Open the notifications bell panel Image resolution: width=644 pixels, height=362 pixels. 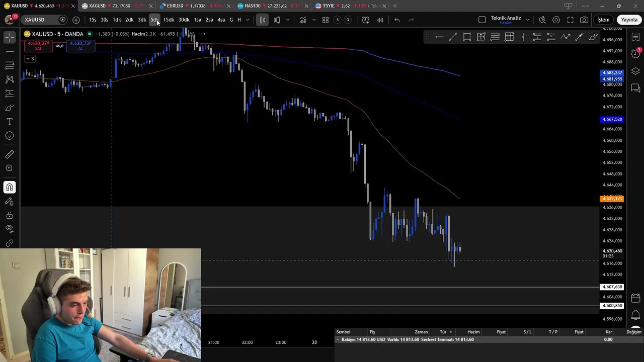click(635, 315)
